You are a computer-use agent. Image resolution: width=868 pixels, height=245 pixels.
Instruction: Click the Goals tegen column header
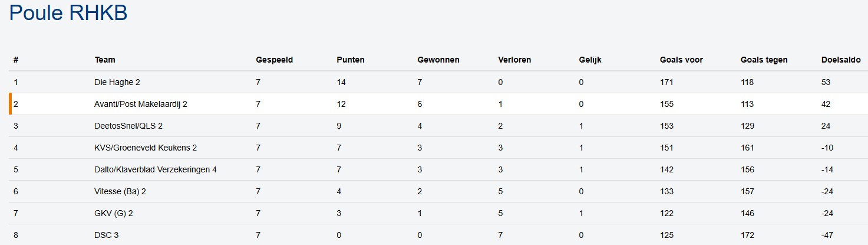pyautogui.click(x=764, y=60)
